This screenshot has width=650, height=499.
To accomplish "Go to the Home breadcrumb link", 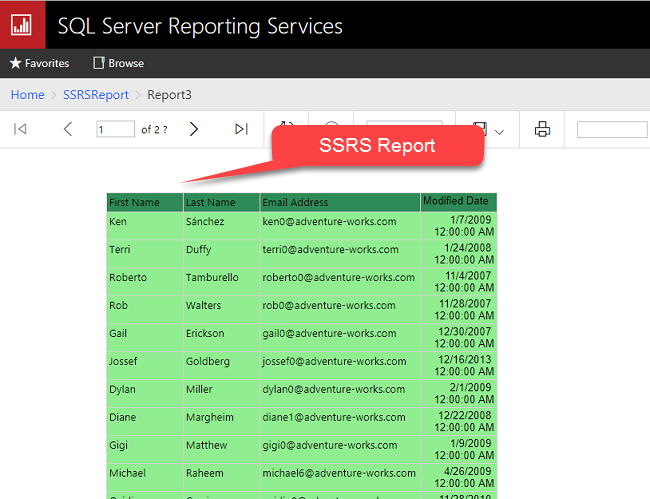I will pos(27,94).
